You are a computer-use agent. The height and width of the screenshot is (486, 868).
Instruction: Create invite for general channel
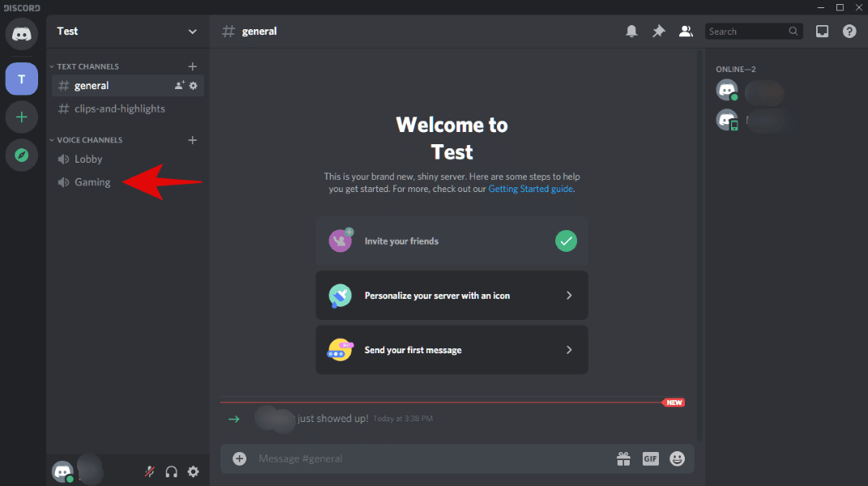(x=179, y=86)
